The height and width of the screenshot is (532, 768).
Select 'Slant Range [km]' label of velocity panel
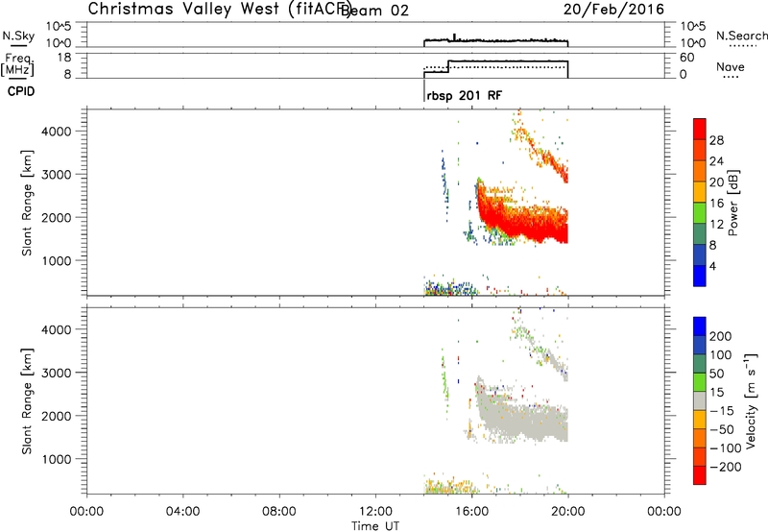pyautogui.click(x=27, y=401)
